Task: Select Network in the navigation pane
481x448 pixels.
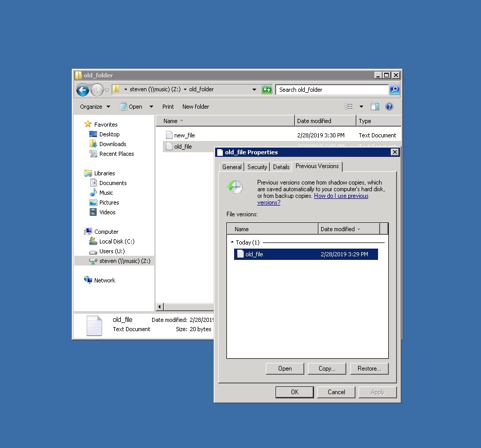Action: (104, 280)
